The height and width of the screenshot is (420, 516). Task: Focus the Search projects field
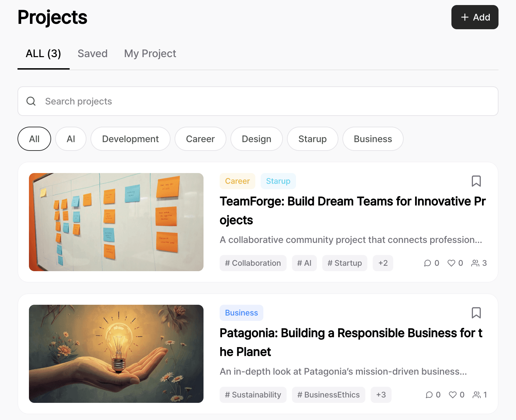pyautogui.click(x=262, y=101)
